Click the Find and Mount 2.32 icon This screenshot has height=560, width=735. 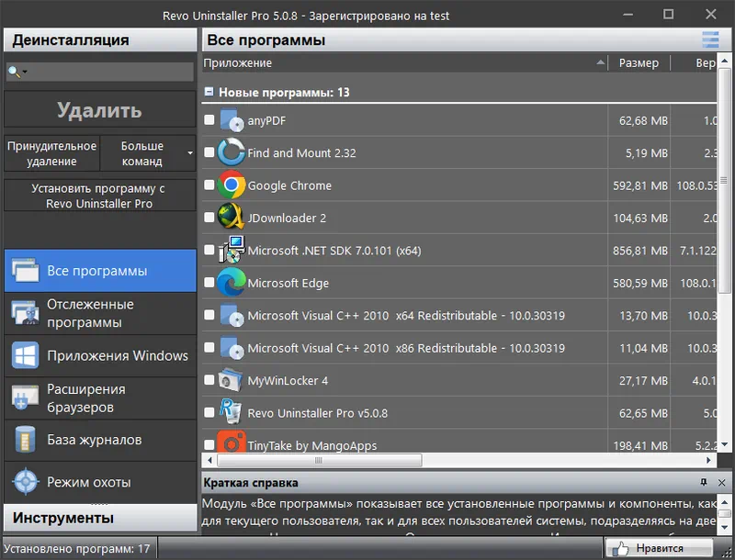coord(232,152)
